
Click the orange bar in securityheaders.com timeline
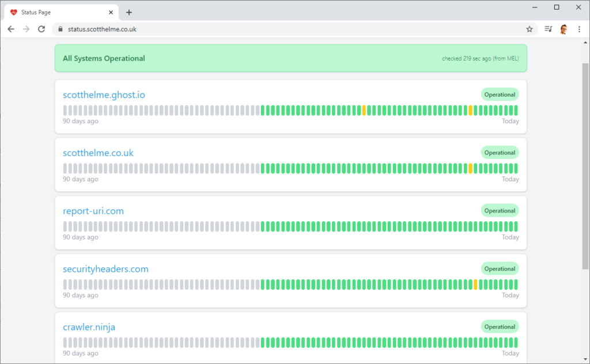[475, 285]
